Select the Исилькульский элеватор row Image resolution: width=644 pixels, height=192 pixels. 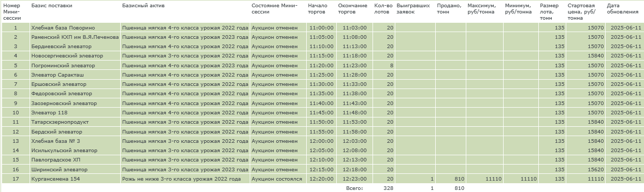(x=322, y=151)
